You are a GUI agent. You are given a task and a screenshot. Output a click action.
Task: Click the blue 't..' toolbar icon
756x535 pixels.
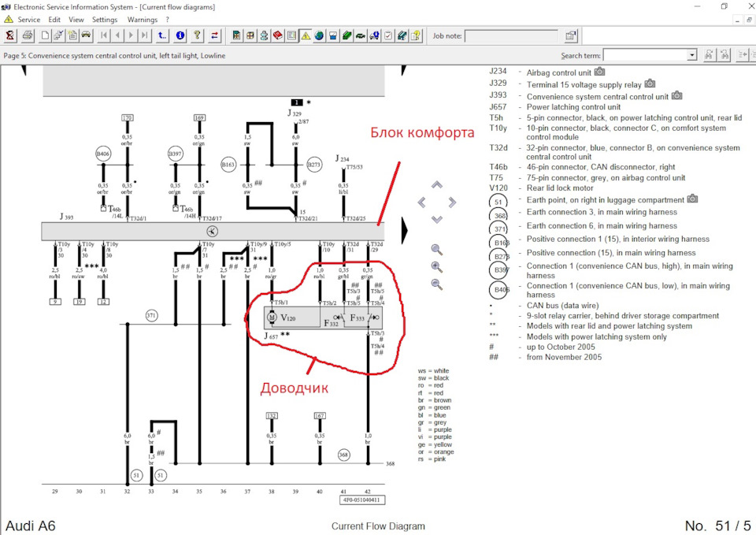(x=162, y=35)
